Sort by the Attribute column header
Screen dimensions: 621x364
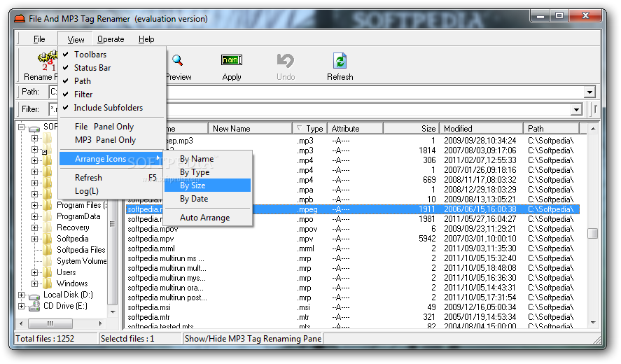[x=355, y=129]
